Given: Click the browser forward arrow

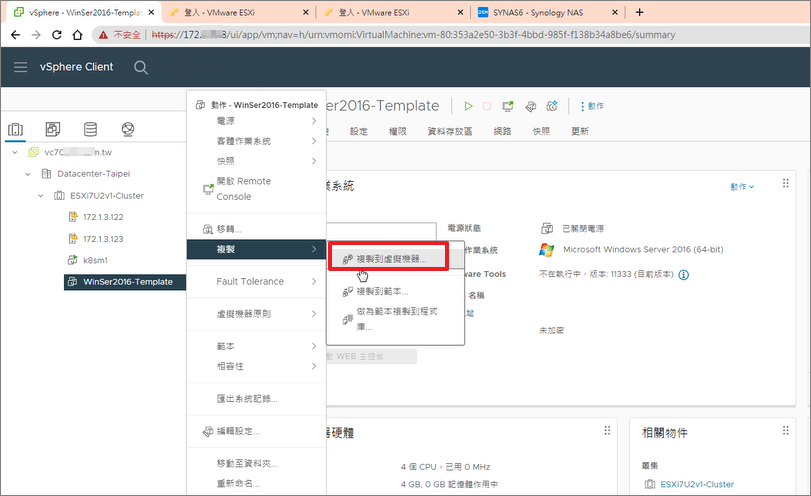Looking at the screenshot, I should [x=36, y=35].
